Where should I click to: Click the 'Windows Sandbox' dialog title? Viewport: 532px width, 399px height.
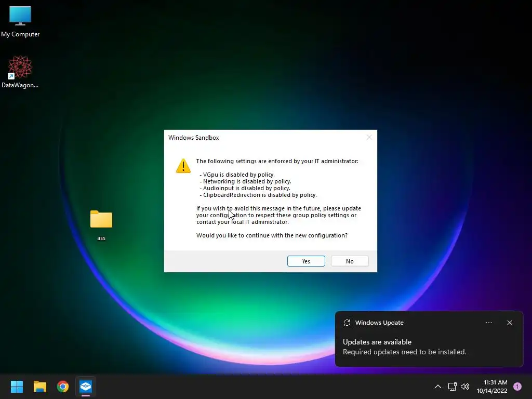tap(193, 137)
